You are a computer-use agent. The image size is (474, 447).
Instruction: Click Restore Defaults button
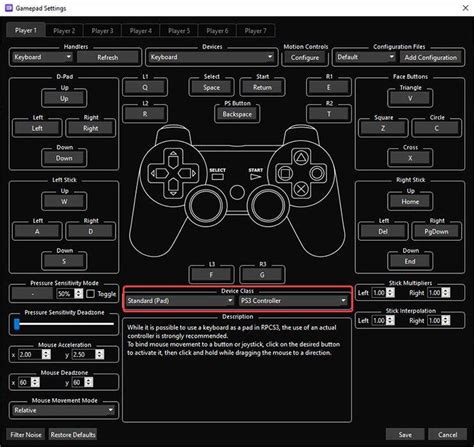pos(73,435)
